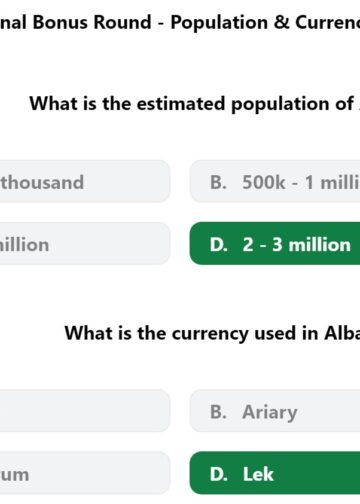The width and height of the screenshot is (360, 504).
Task: Select the blank currency option above 'um'
Action: click(x=85, y=411)
